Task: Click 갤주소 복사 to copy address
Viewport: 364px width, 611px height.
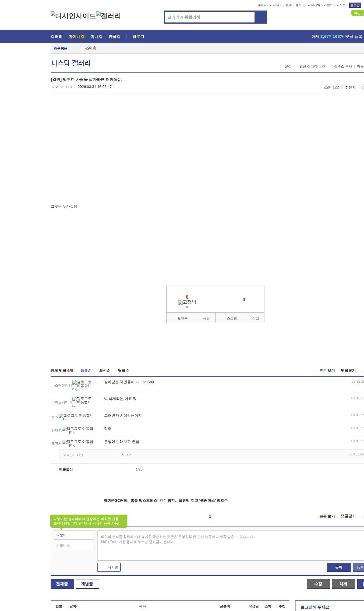Action: coord(343,66)
